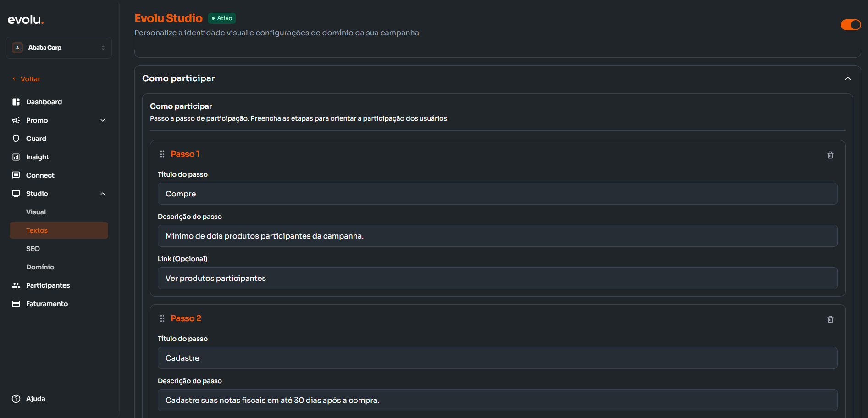Collapse the Studio submenu chevron
868x418 pixels.
coord(103,194)
